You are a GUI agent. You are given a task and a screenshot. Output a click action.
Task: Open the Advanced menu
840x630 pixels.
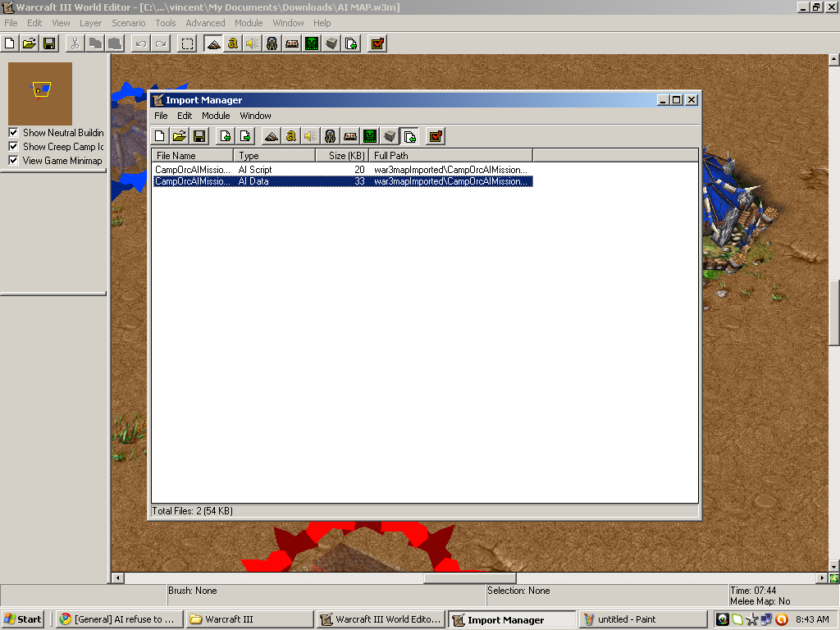pyautogui.click(x=205, y=23)
